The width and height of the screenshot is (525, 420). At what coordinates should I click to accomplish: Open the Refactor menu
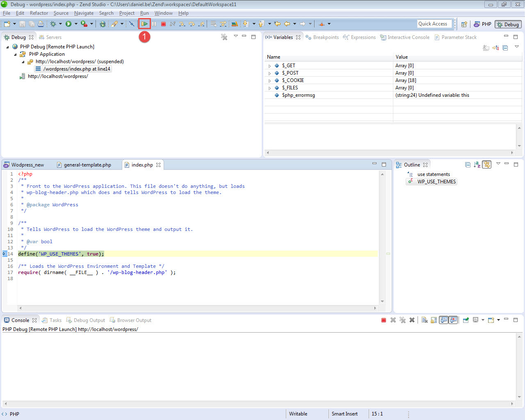[39, 13]
